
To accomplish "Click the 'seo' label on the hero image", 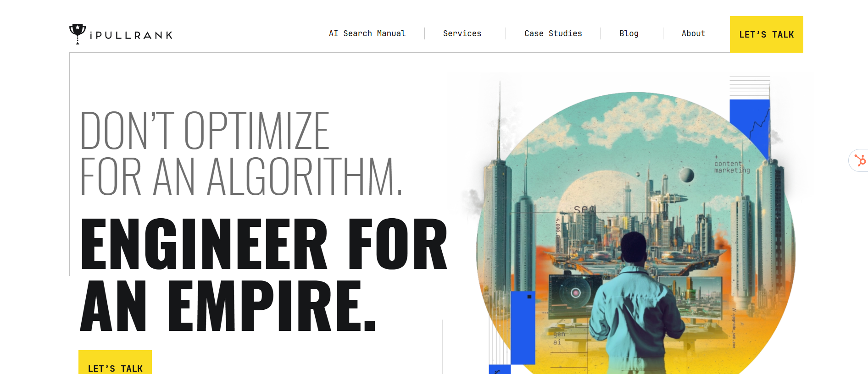I will pyautogui.click(x=584, y=209).
